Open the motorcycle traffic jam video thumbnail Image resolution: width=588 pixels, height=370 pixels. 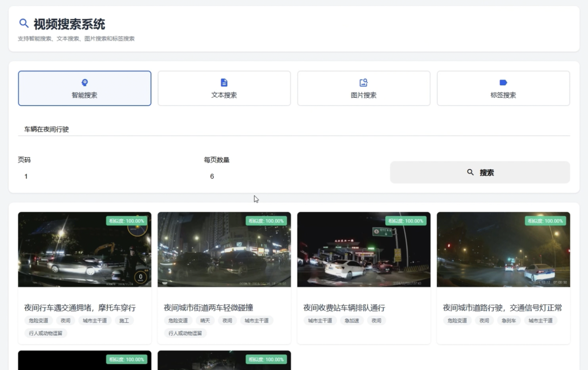coord(85,250)
